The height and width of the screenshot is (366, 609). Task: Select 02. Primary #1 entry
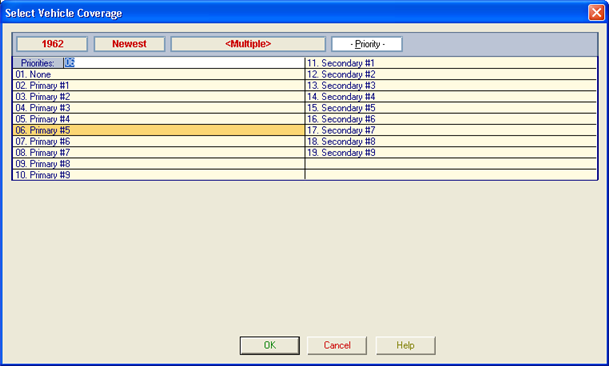[x=158, y=85]
